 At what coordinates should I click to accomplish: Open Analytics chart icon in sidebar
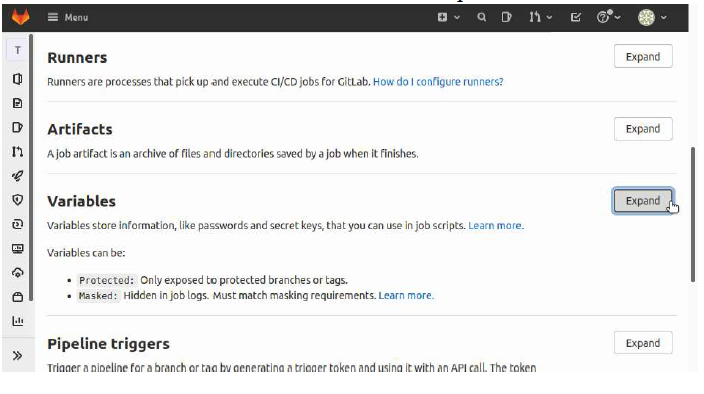pos(18,321)
